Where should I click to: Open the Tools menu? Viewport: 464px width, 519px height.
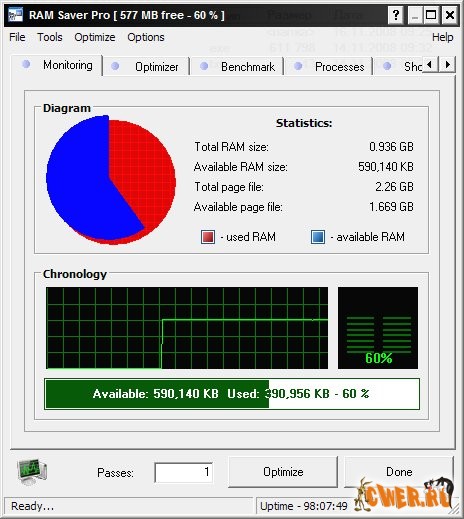(50, 37)
